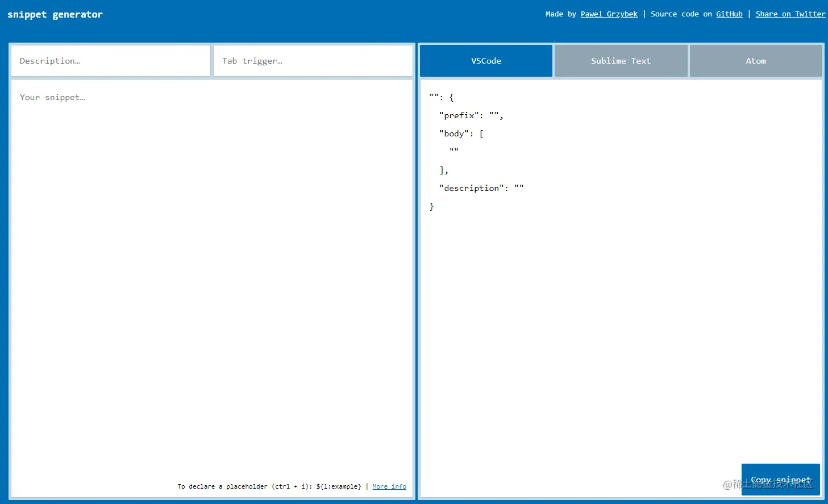Image resolution: width=828 pixels, height=504 pixels.
Task: Focus the Description input field
Action: 111,61
